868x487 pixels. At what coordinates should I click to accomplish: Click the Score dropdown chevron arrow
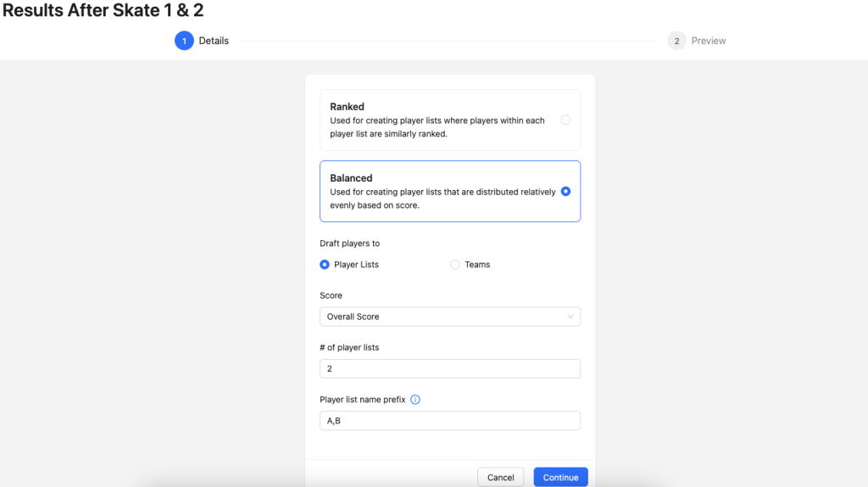point(570,316)
